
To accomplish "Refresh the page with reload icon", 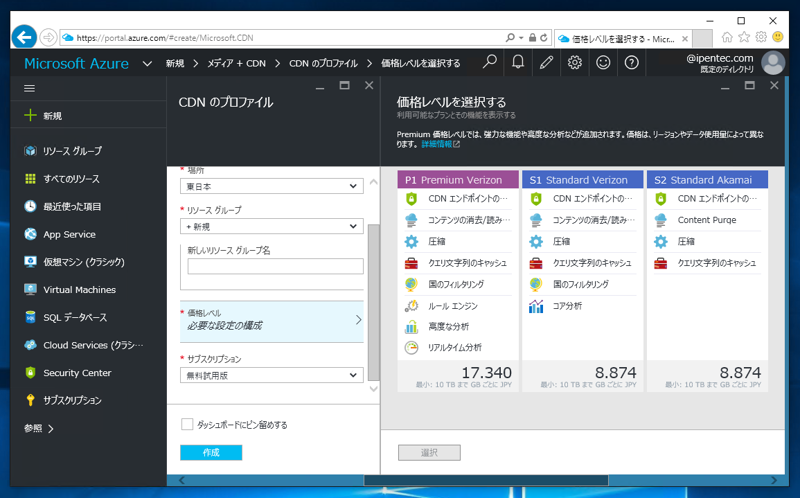I will coord(544,38).
